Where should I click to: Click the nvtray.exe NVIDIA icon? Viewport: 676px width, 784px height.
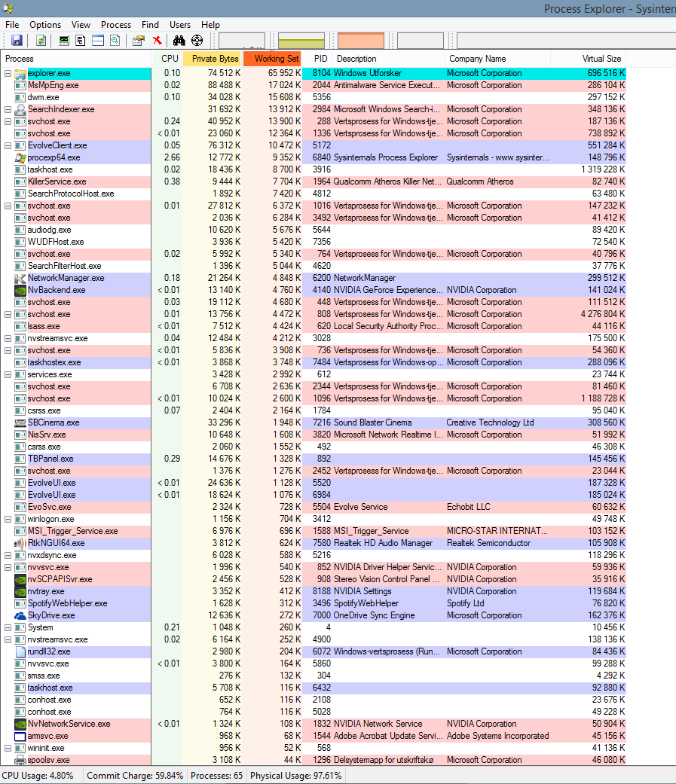click(20, 591)
